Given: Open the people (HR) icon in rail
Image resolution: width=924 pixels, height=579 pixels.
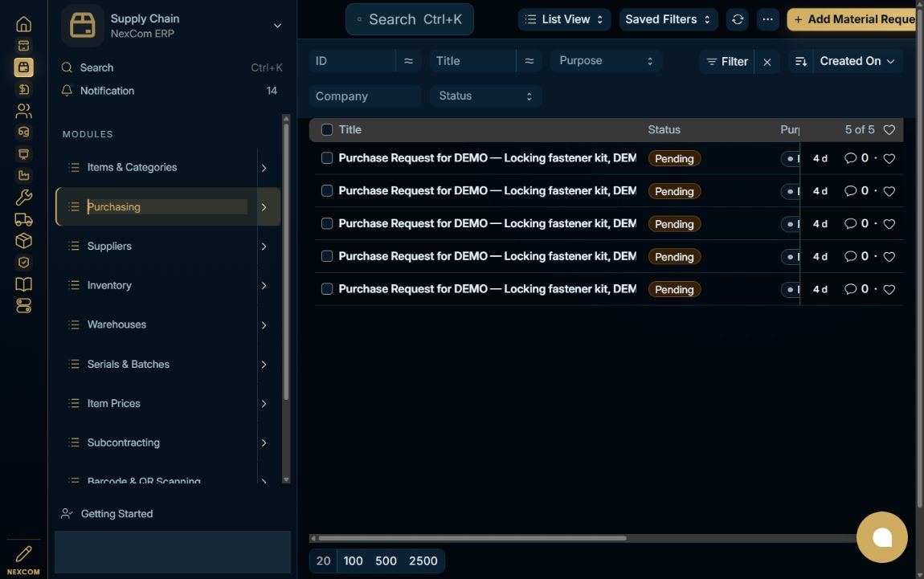Looking at the screenshot, I should [x=23, y=111].
